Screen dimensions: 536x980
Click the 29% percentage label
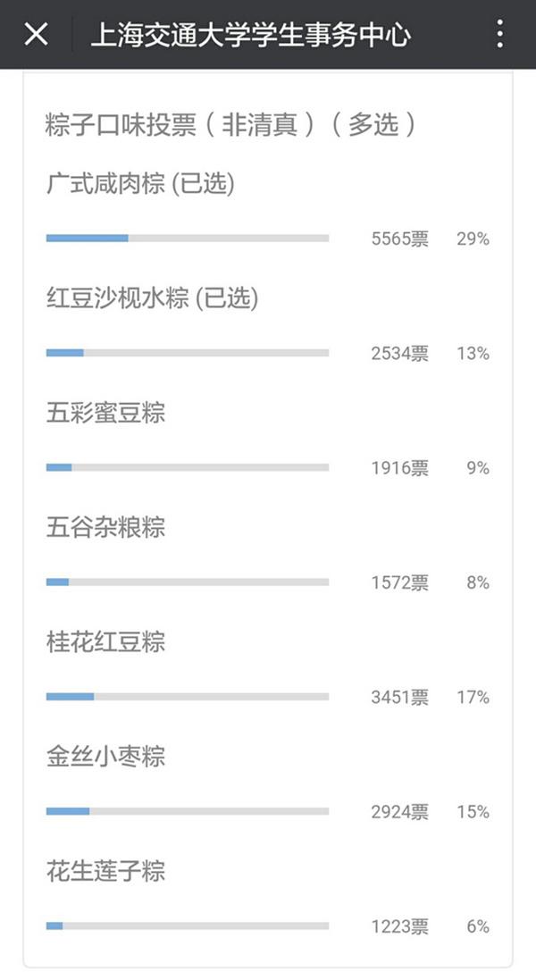coord(473,239)
